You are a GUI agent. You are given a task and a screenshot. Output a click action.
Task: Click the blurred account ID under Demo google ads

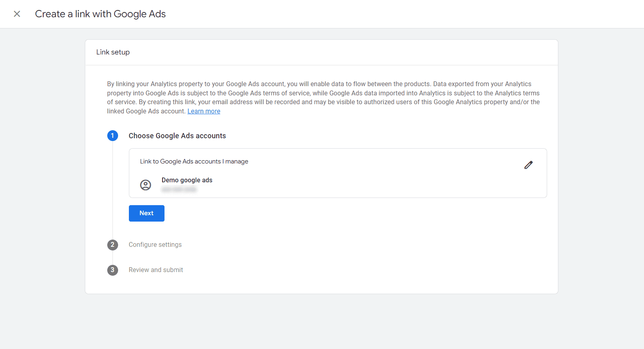click(179, 190)
